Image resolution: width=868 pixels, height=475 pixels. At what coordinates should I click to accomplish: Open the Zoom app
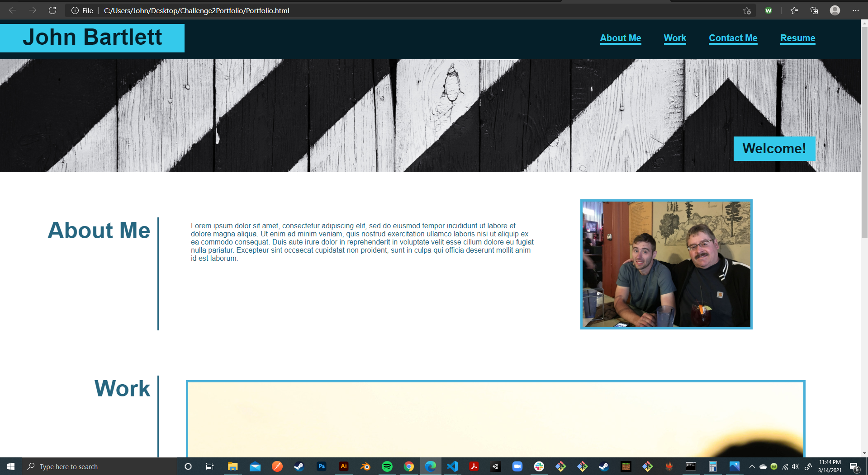pos(517,466)
